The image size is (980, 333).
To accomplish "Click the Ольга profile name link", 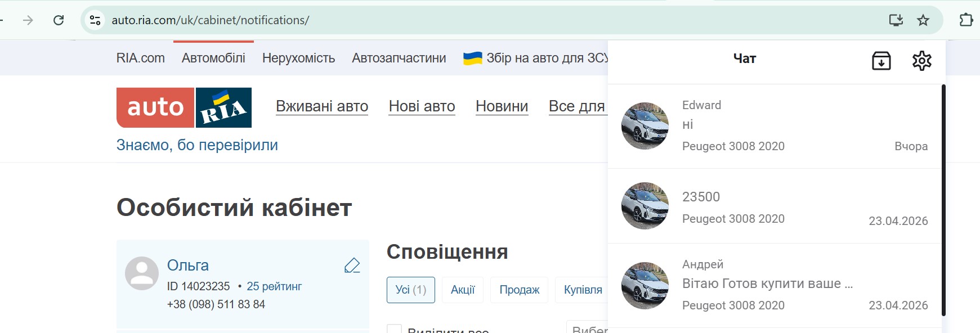I will click(188, 265).
